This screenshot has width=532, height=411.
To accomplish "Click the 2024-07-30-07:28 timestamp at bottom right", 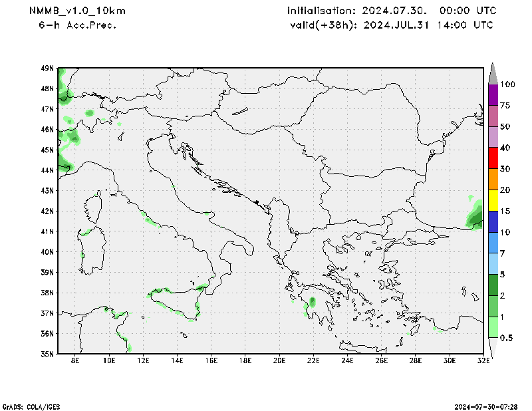I will [x=487, y=406].
